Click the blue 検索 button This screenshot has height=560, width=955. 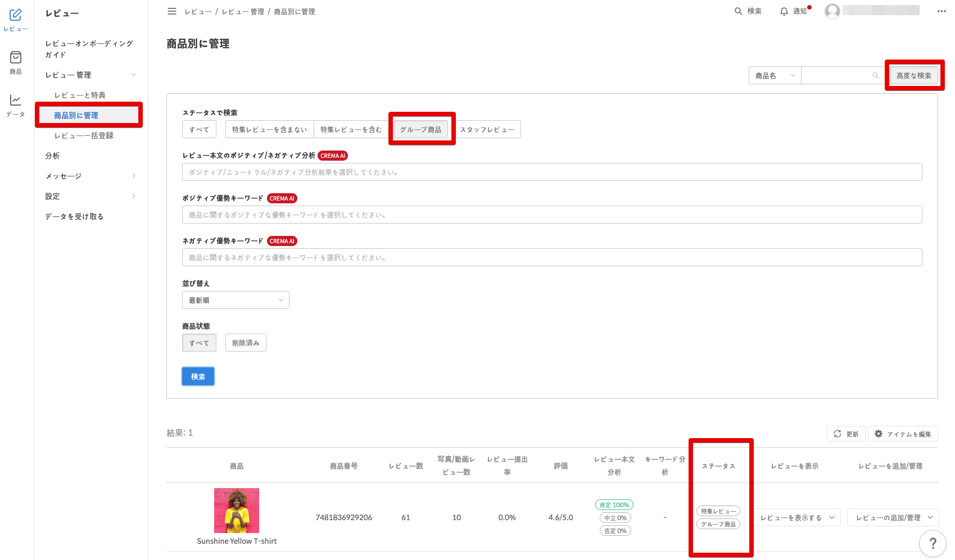(198, 377)
